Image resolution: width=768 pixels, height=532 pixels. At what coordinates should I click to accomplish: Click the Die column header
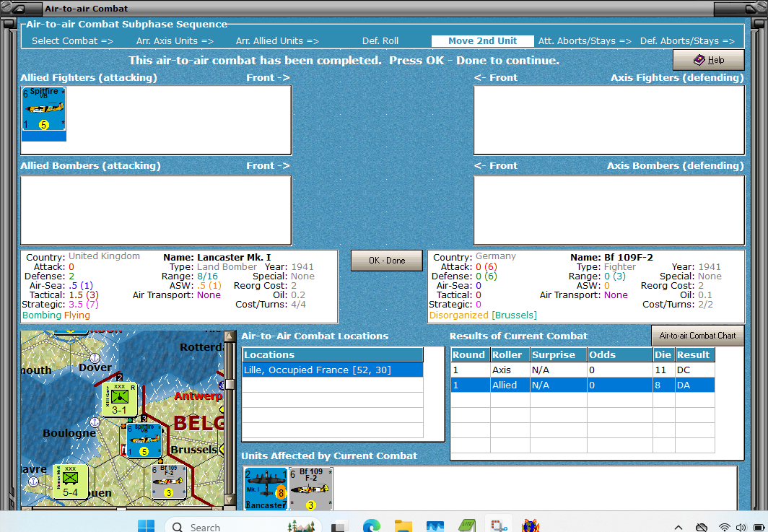[663, 354]
